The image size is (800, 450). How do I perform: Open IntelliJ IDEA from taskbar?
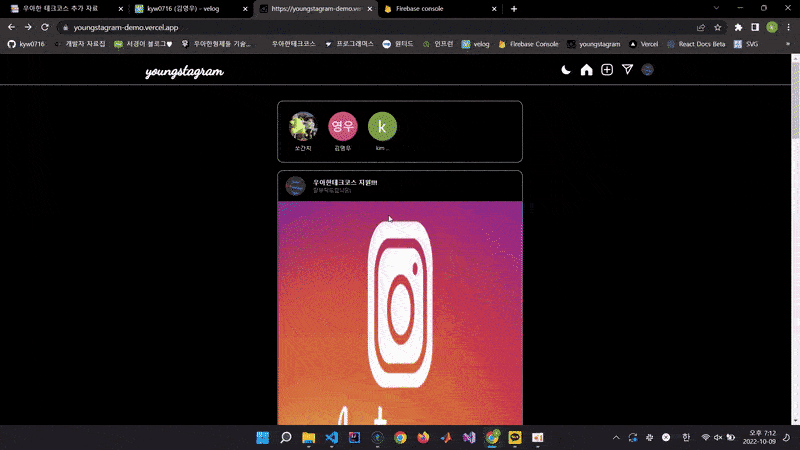pos(355,437)
